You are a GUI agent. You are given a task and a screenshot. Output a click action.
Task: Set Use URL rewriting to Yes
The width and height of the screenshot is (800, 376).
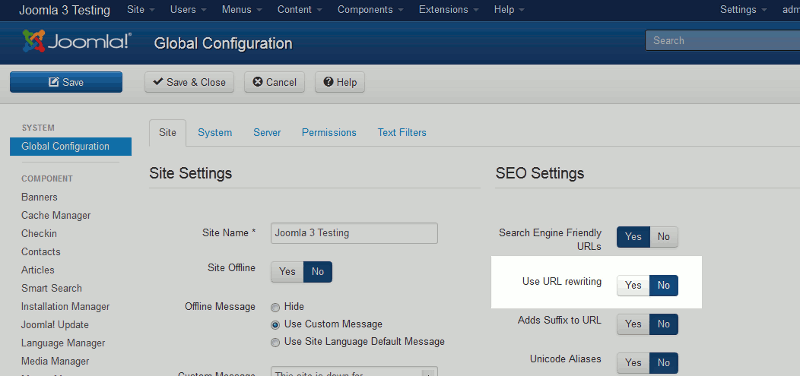click(633, 285)
